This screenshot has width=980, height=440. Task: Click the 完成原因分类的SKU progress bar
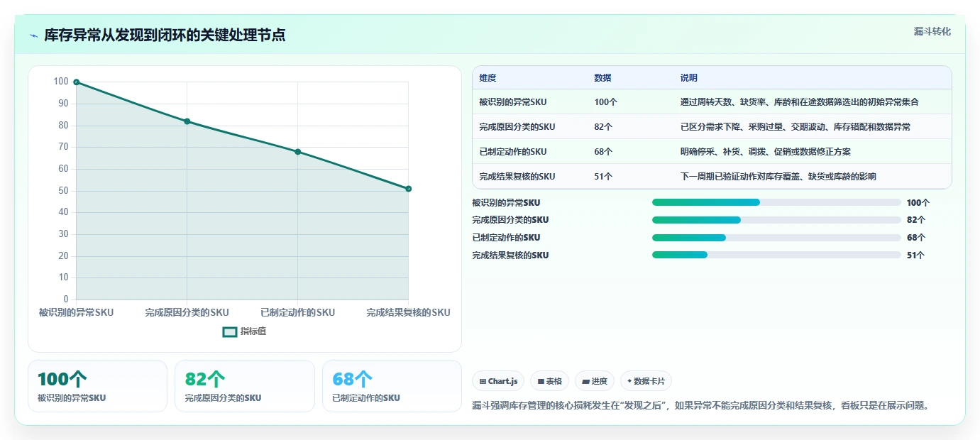[776, 220]
